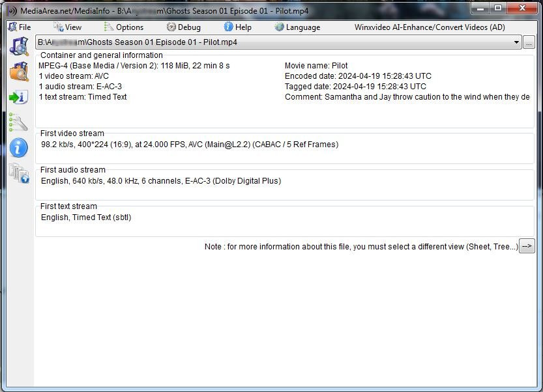Click the audio details 'English, 640 kb/s' line
This screenshot has width=543, height=392.
(x=161, y=181)
